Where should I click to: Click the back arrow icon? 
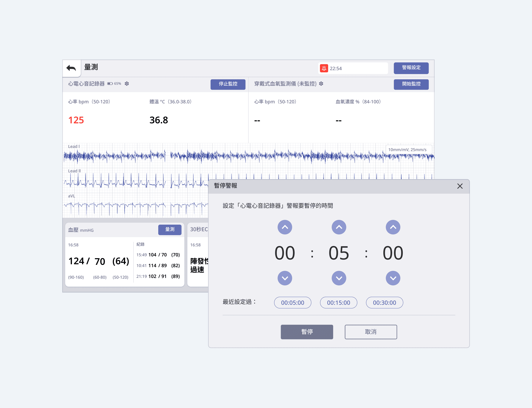pos(71,68)
